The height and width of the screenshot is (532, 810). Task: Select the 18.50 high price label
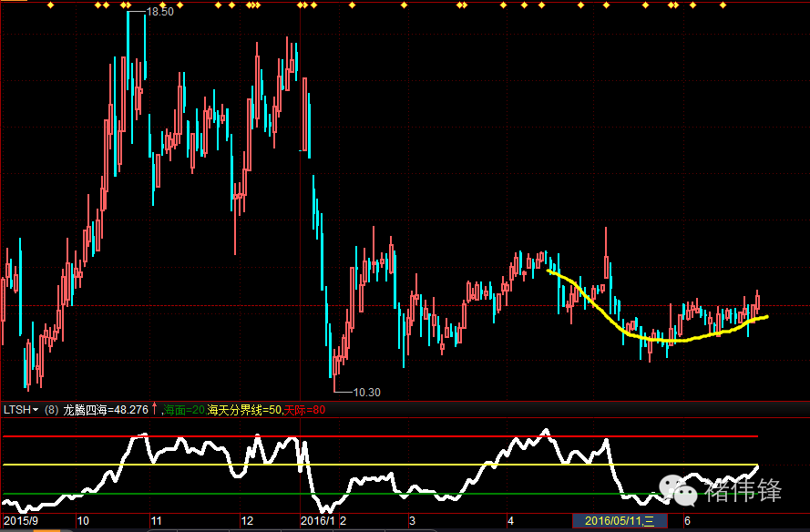click(160, 13)
